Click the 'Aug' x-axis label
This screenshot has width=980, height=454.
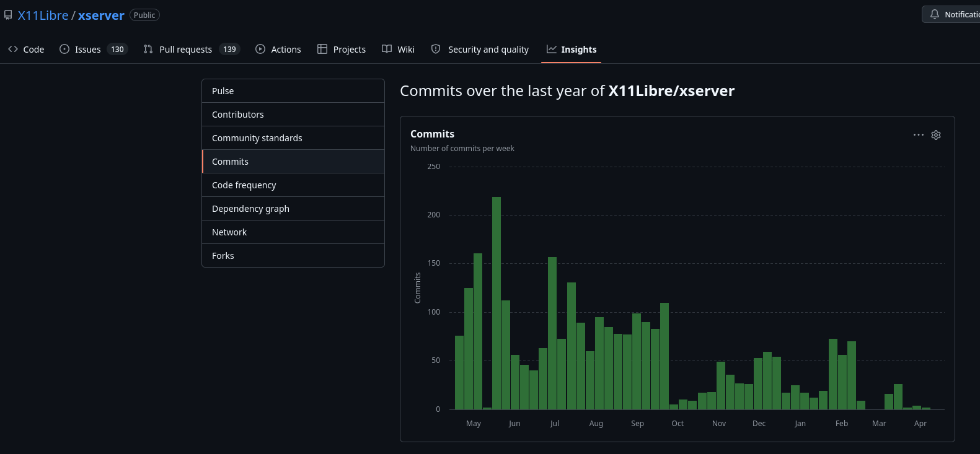point(596,424)
